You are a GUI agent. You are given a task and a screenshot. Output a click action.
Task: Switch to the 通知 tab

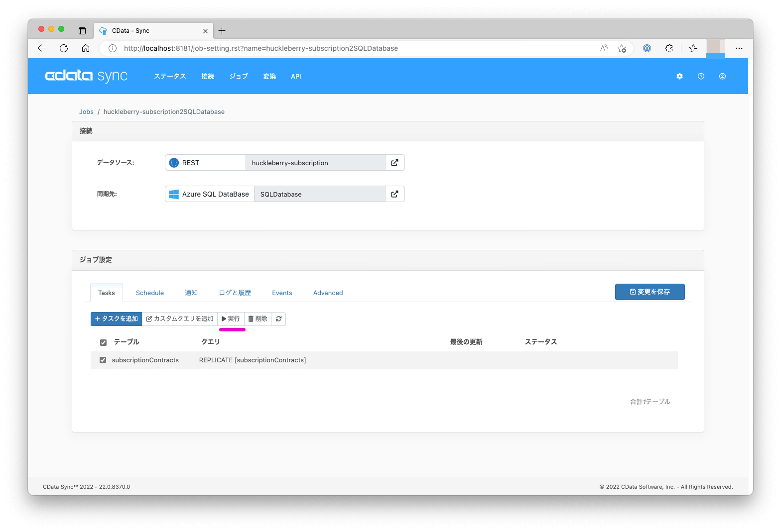(191, 293)
